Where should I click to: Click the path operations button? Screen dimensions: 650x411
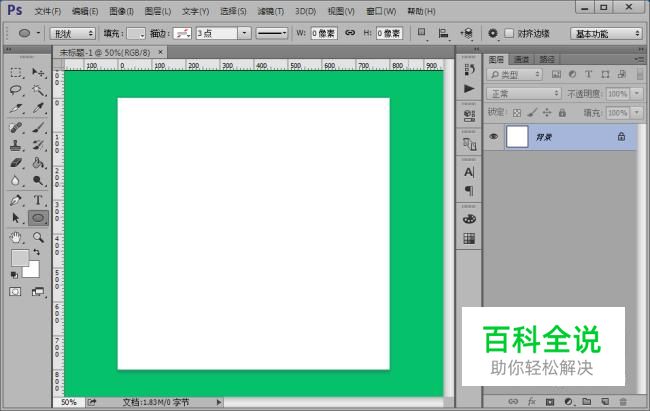click(422, 33)
